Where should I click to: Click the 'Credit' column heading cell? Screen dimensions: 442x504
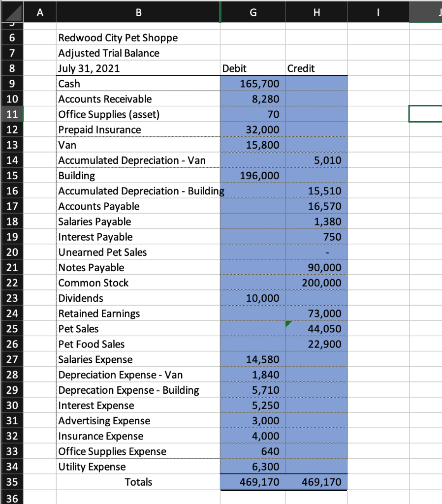tap(316, 68)
